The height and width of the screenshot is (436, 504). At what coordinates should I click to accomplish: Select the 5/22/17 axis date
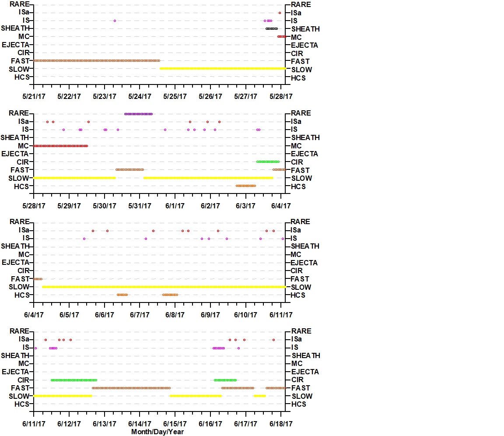(69, 96)
